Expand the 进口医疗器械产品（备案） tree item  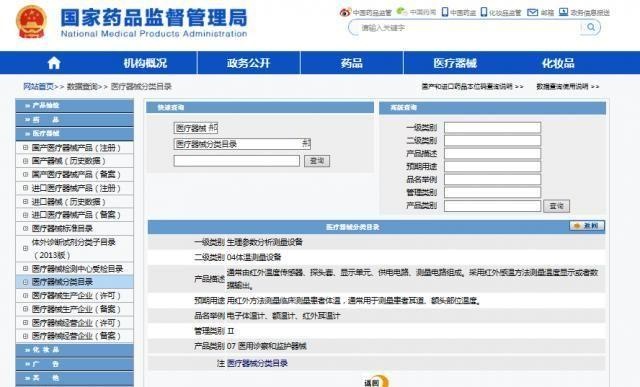pyautogui.click(x=25, y=215)
